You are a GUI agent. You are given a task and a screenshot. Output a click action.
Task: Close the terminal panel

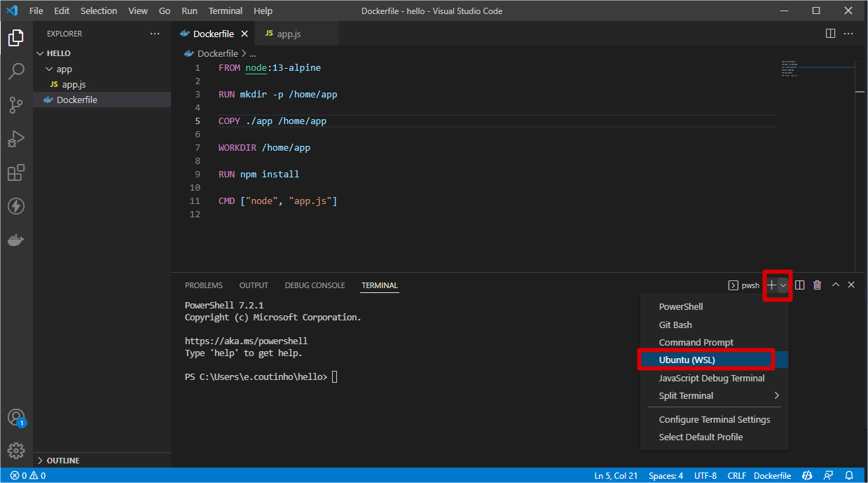[x=851, y=285]
